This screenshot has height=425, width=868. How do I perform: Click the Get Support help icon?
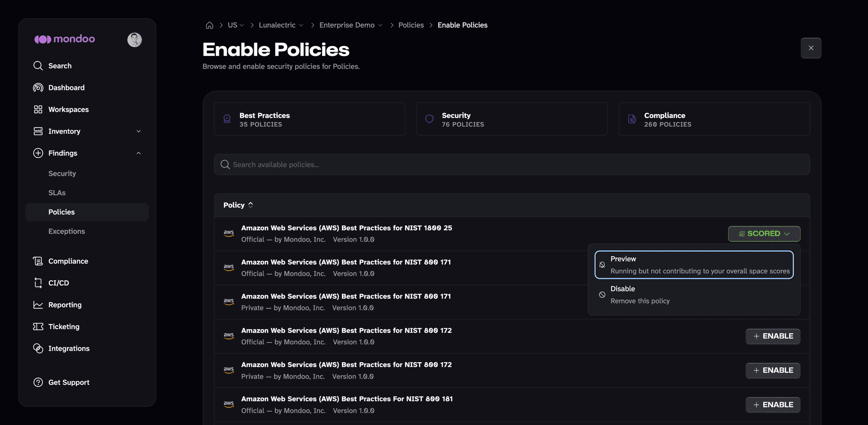point(38,382)
